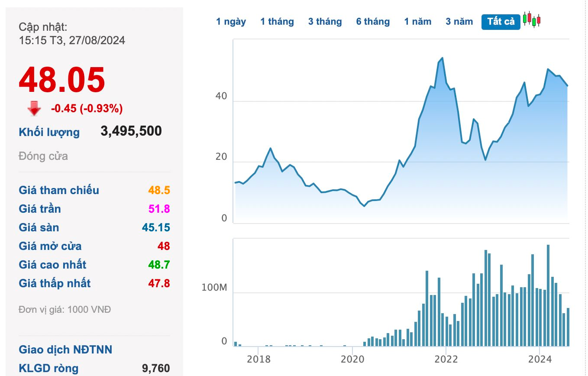The height and width of the screenshot is (376, 588).
Task: Select the '1 ngày' time range
Action: click(231, 22)
